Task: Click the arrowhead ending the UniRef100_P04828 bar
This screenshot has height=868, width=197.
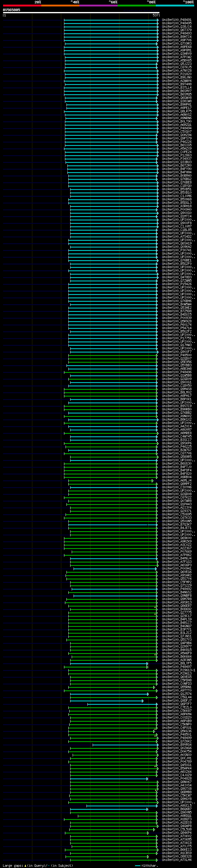Action: (147, 778)
